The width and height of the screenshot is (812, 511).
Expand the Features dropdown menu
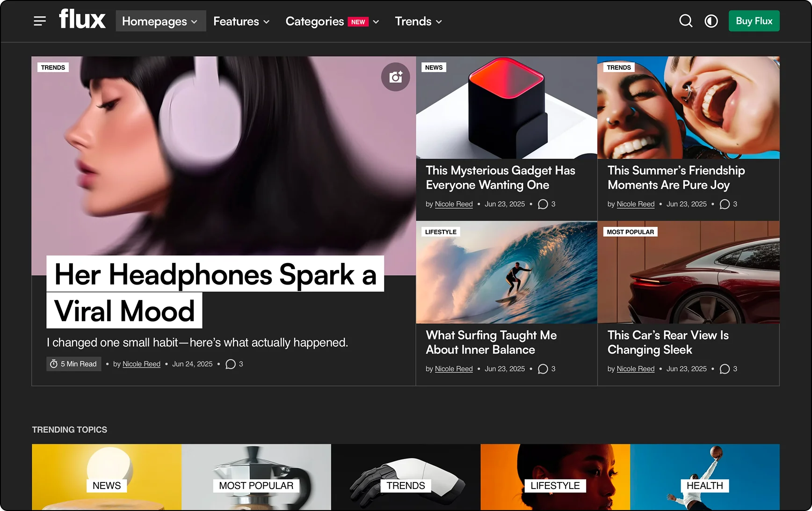tap(241, 21)
